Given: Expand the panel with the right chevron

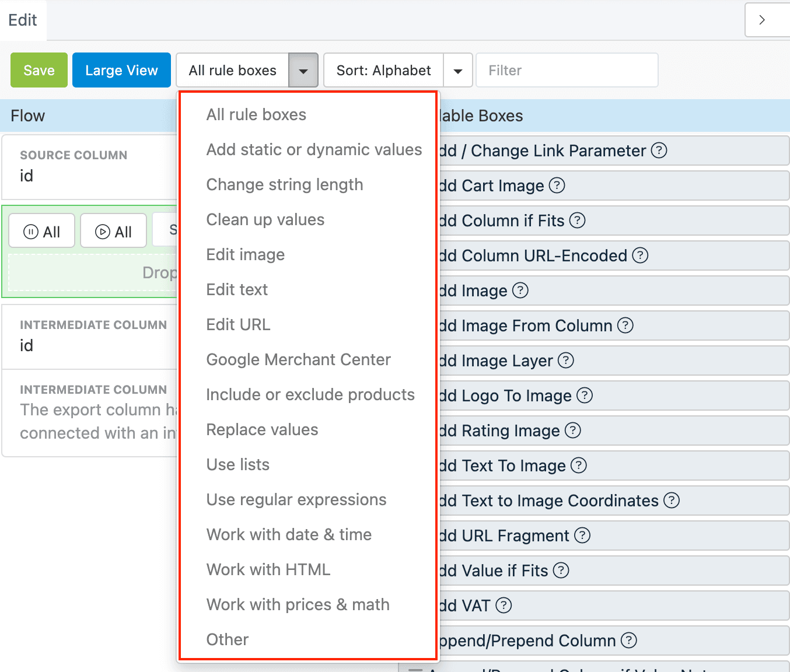Looking at the screenshot, I should click(761, 20).
